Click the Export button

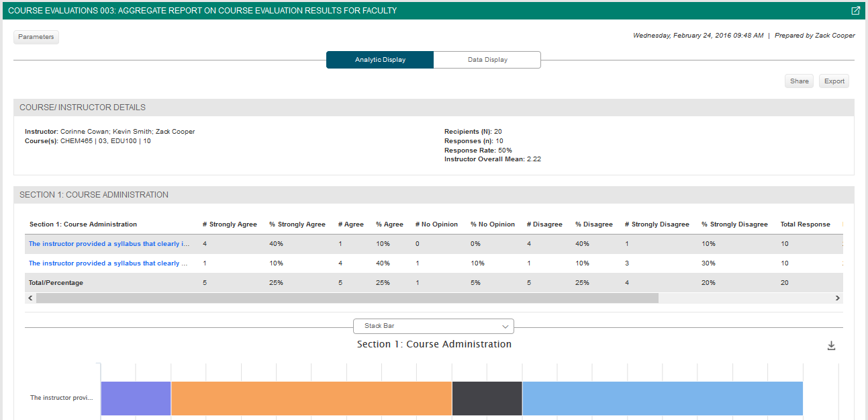tap(834, 81)
